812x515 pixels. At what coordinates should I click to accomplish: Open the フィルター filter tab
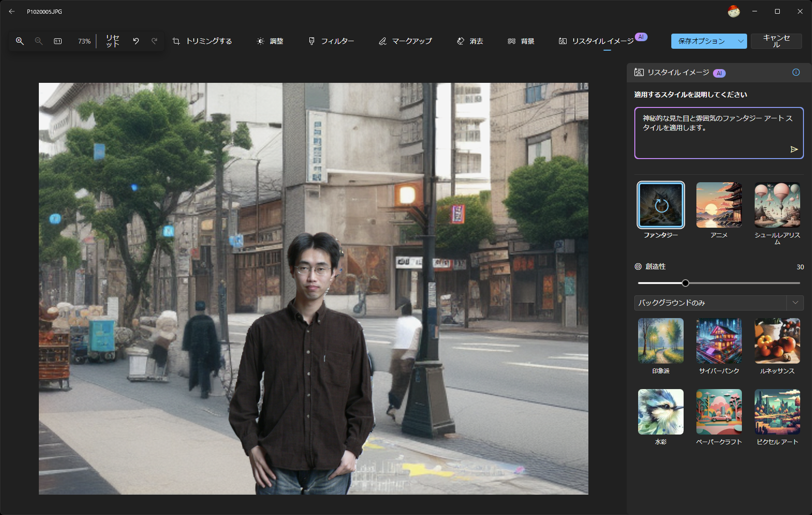click(331, 41)
